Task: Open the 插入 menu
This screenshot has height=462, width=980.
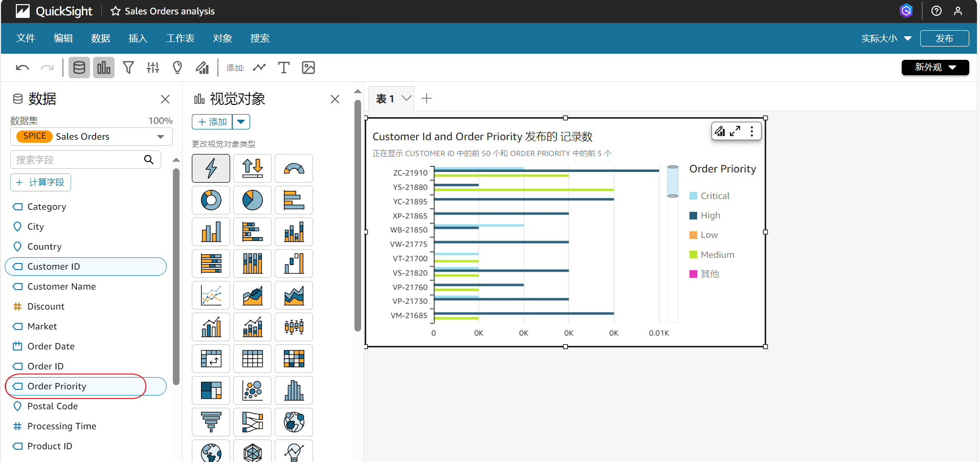Action: point(138,38)
